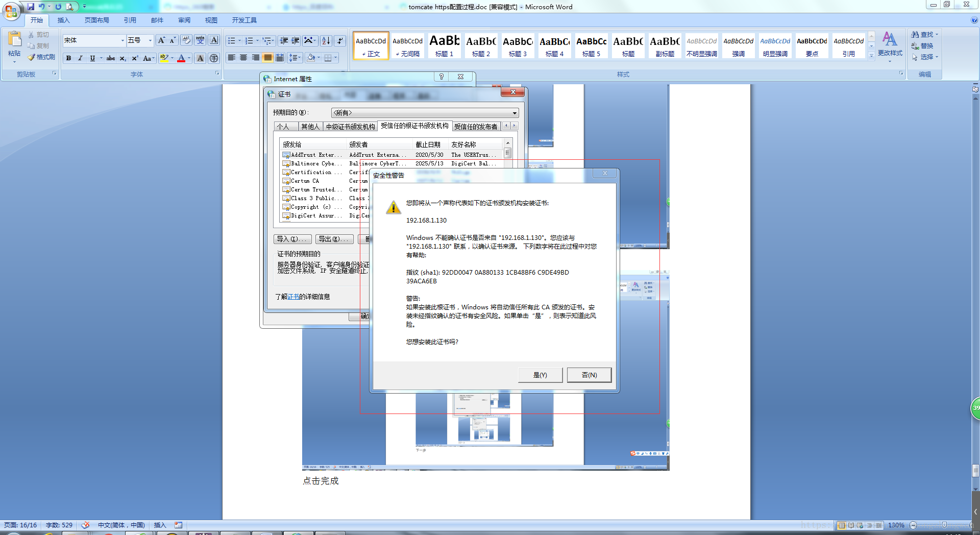
Task: Toggle Subscript formatting
Action: [x=122, y=58]
